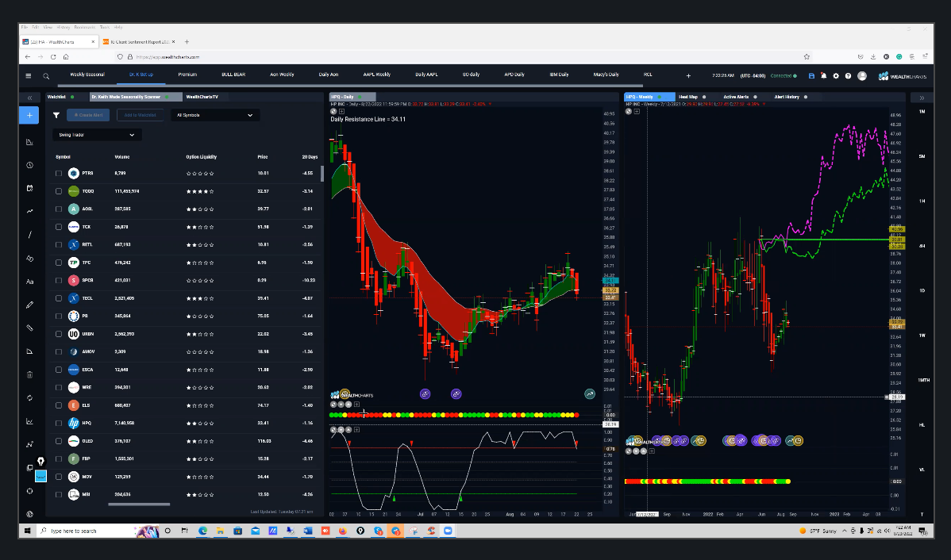Screen dimensions: 951x560
Task: Click the teal trend icon on daily chart
Action: pos(590,394)
